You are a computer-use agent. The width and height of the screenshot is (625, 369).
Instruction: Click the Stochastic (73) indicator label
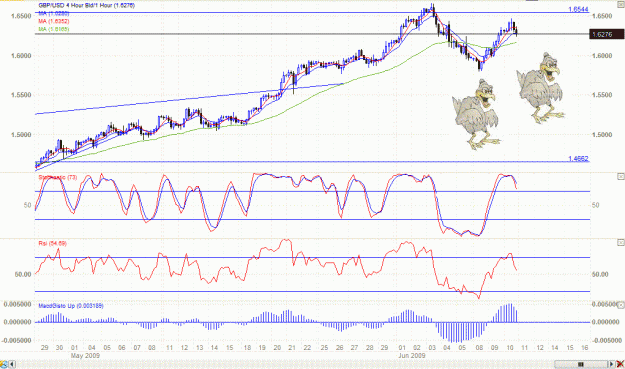(58, 177)
